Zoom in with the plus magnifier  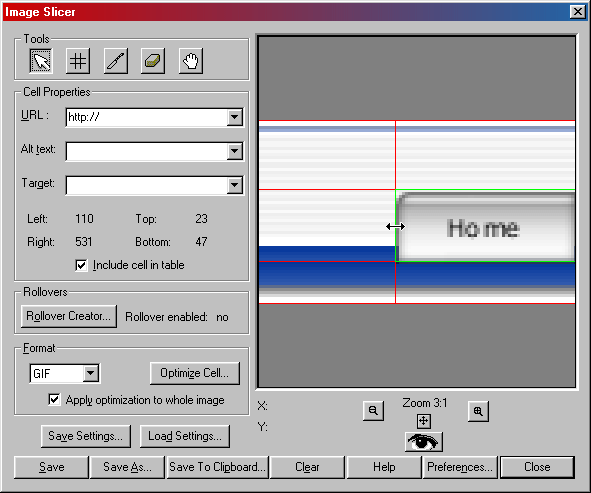pyautogui.click(x=478, y=411)
